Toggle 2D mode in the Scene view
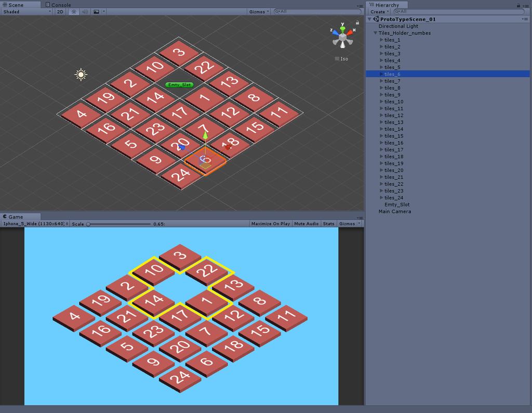The width and height of the screenshot is (532, 413). pyautogui.click(x=60, y=11)
